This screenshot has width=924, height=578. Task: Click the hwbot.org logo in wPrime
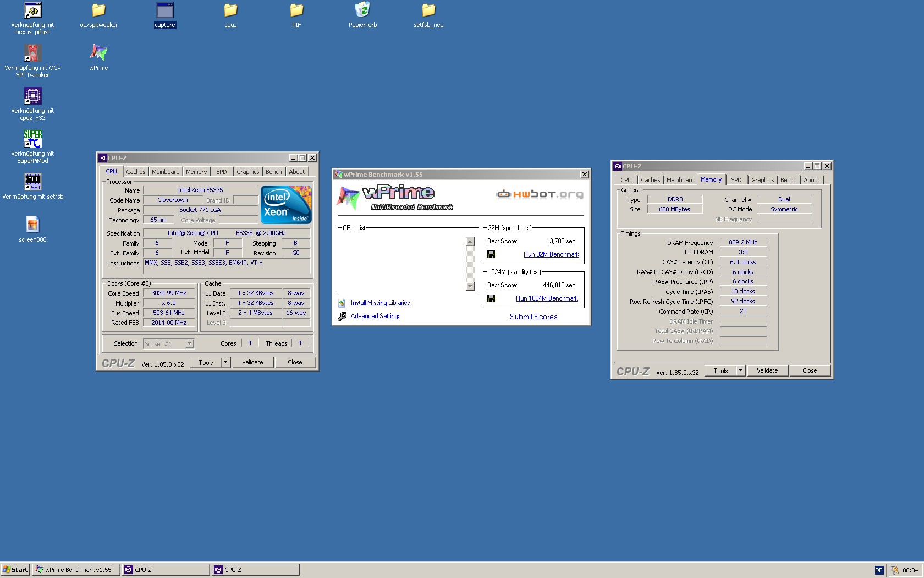click(x=540, y=194)
